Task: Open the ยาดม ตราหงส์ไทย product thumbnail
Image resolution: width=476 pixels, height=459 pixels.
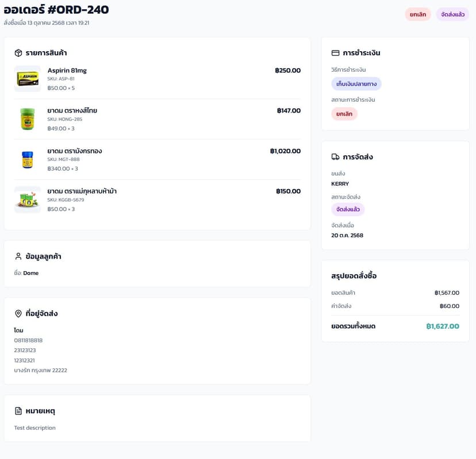Action: 28,119
